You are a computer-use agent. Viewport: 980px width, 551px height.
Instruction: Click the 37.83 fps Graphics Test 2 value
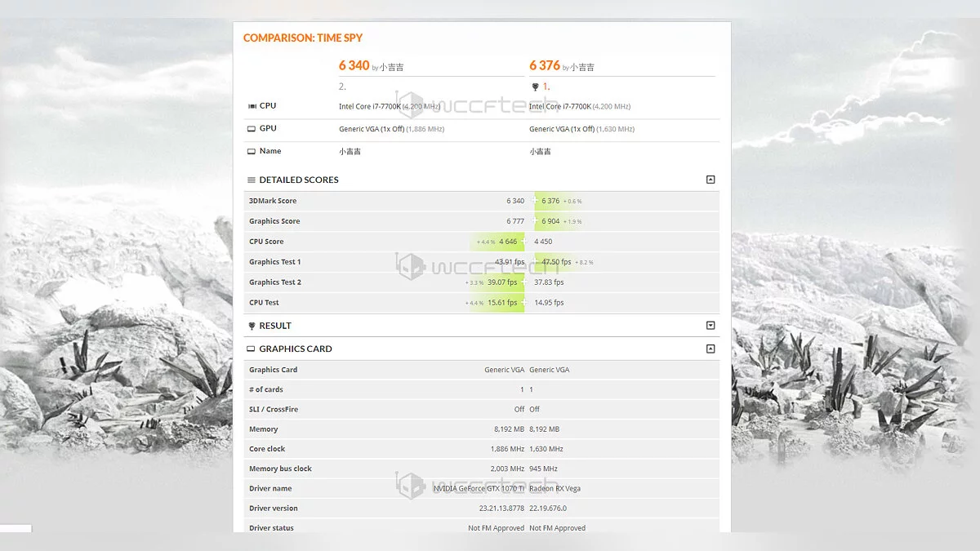(549, 282)
